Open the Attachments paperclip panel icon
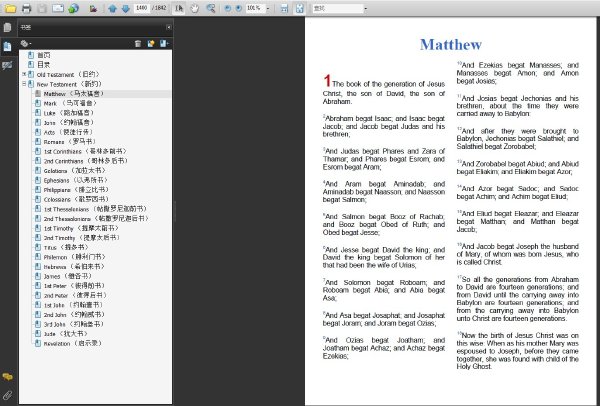 click(x=7, y=395)
